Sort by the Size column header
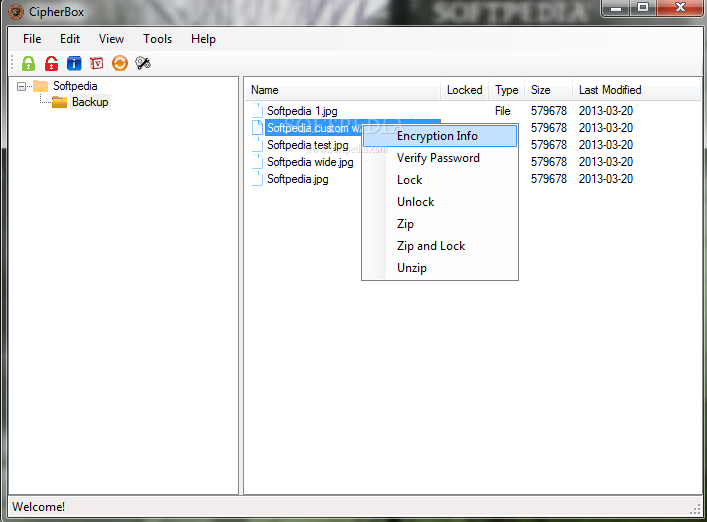The width and height of the screenshot is (707, 522). 549,90
